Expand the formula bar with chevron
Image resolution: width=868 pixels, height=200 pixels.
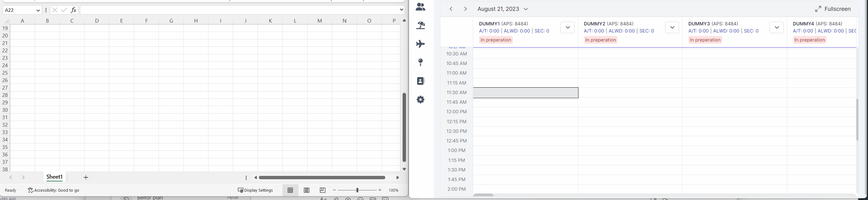(x=401, y=10)
